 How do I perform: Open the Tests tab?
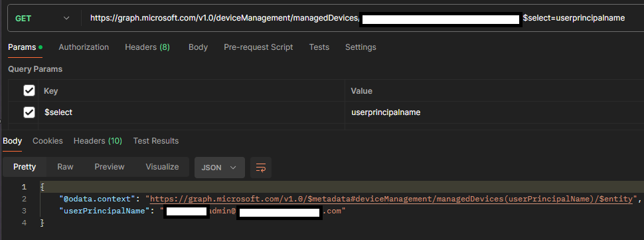coord(319,47)
